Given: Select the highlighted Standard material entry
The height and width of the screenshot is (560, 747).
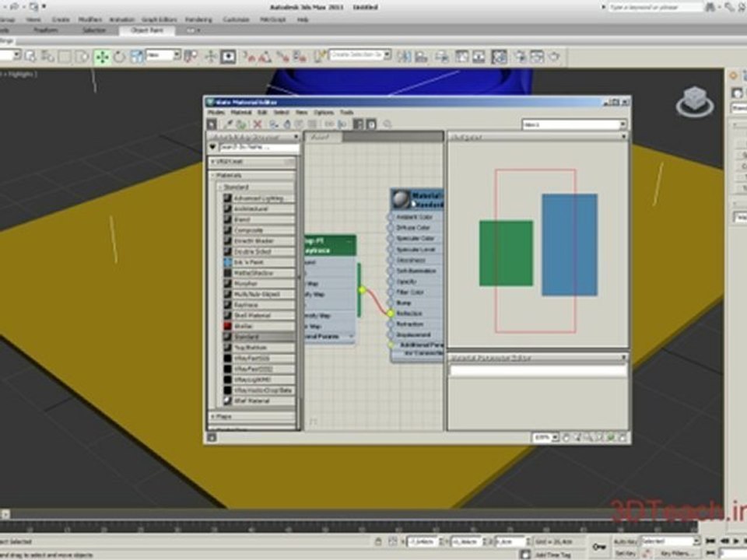Looking at the screenshot, I should tap(258, 337).
